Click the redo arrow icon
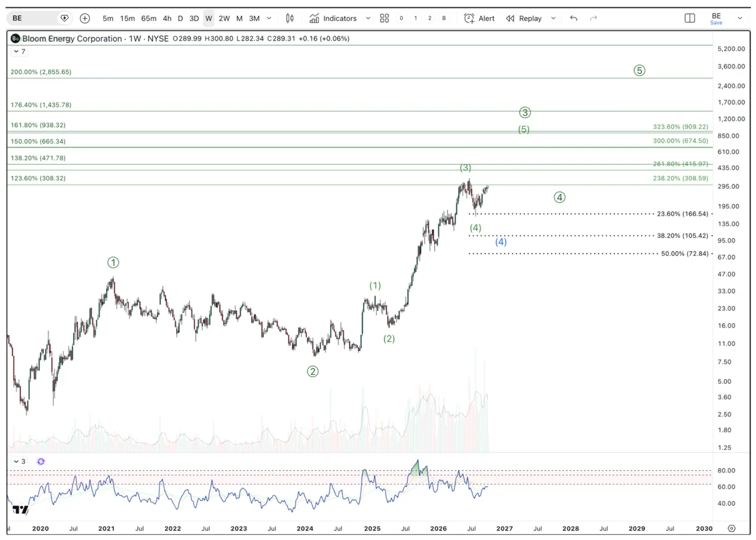 point(593,18)
